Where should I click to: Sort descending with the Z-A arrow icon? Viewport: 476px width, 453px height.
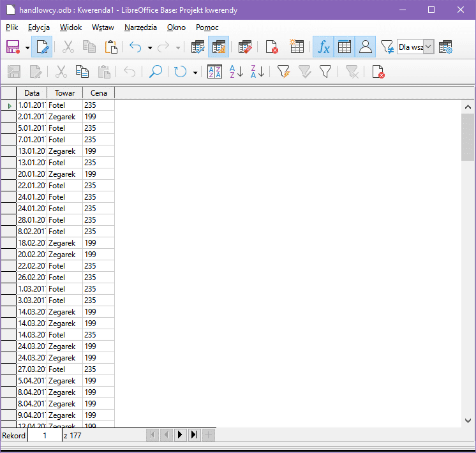tap(257, 71)
